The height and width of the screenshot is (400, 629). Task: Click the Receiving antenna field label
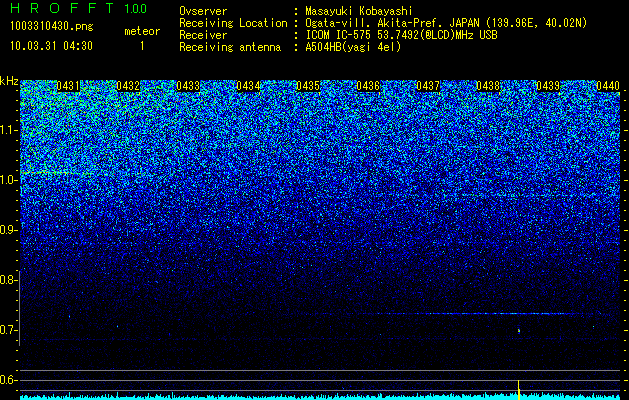point(230,47)
